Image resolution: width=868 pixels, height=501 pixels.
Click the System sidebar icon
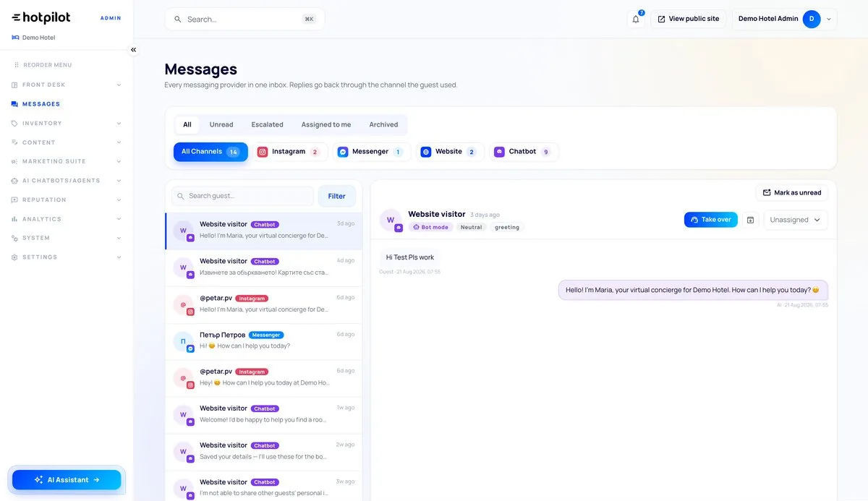[14, 238]
